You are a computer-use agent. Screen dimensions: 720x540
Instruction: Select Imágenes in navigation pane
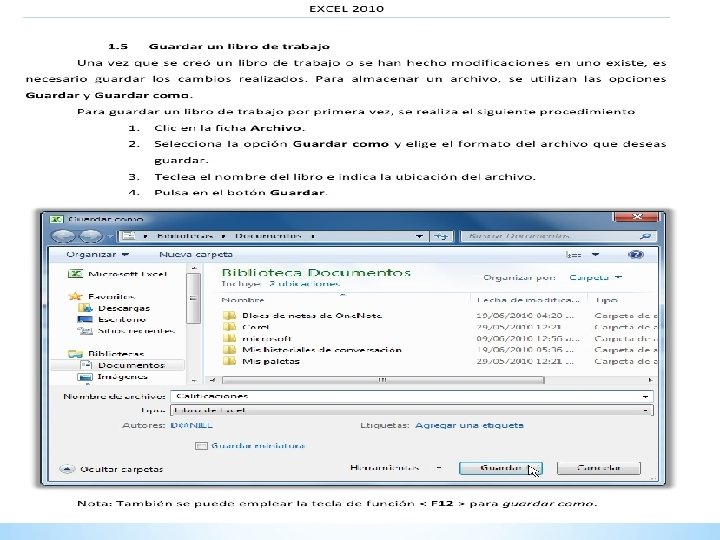point(112,377)
